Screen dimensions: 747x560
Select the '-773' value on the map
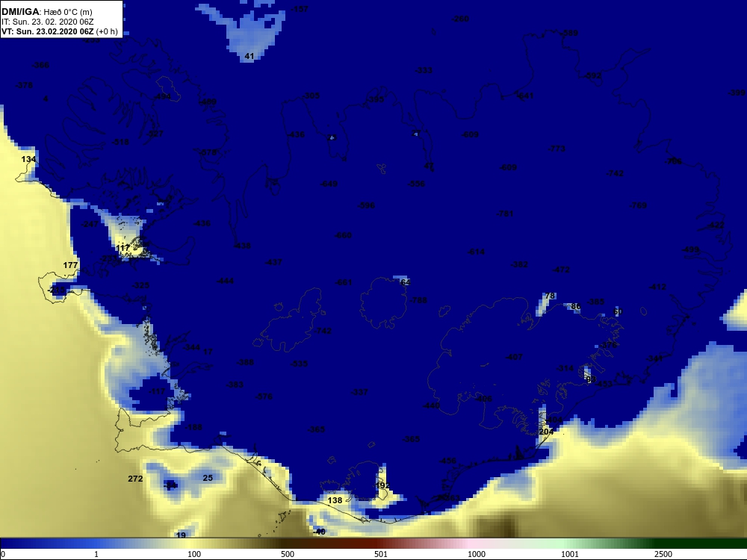coord(557,149)
